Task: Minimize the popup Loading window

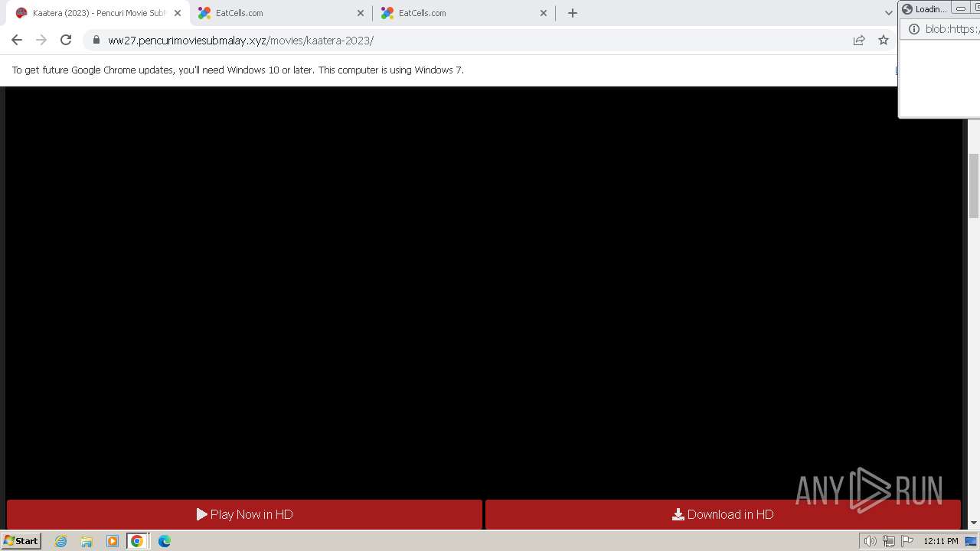Action: pos(961,9)
